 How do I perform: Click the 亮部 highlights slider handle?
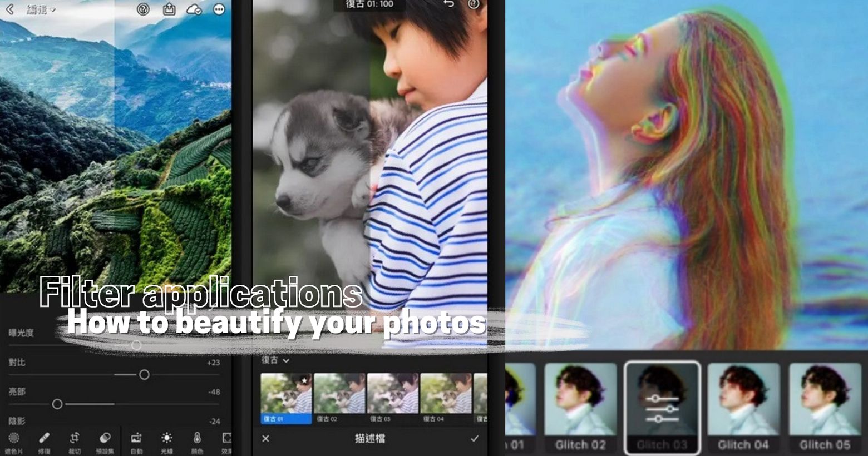tap(57, 404)
